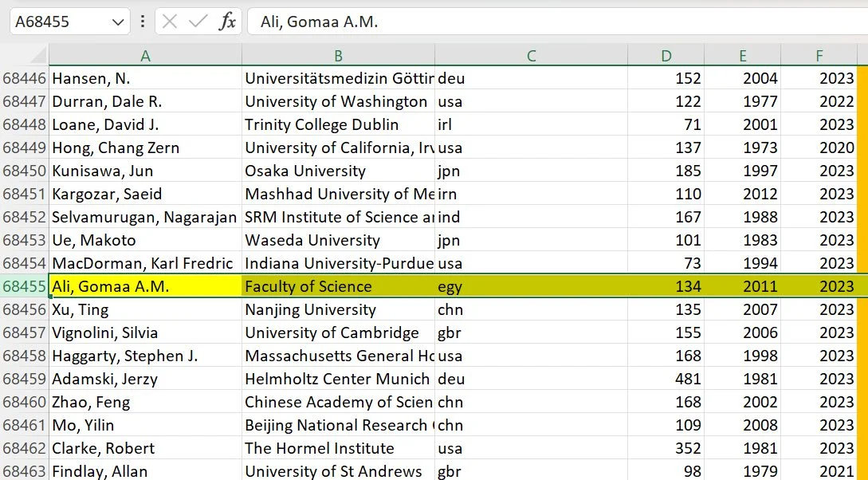This screenshot has width=868, height=480.
Task: Click the cell containing The Hormel Institute
Action: pos(338,448)
